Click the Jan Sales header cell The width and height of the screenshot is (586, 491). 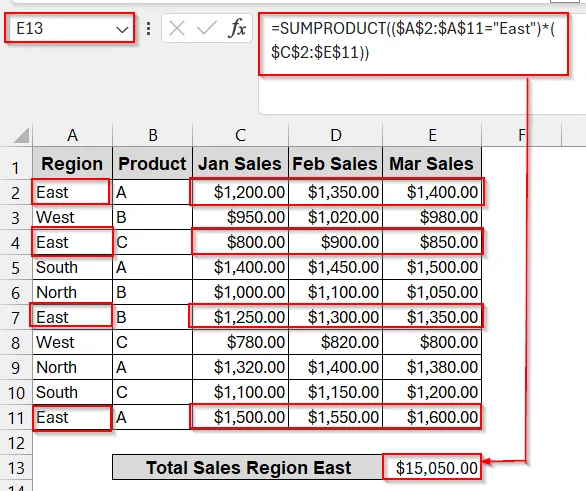240,163
